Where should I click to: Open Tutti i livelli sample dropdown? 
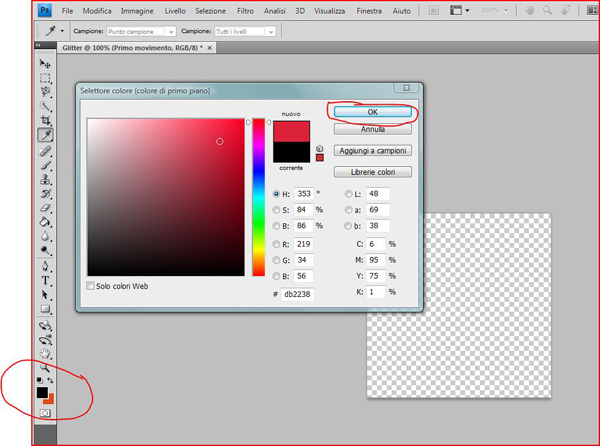245,31
